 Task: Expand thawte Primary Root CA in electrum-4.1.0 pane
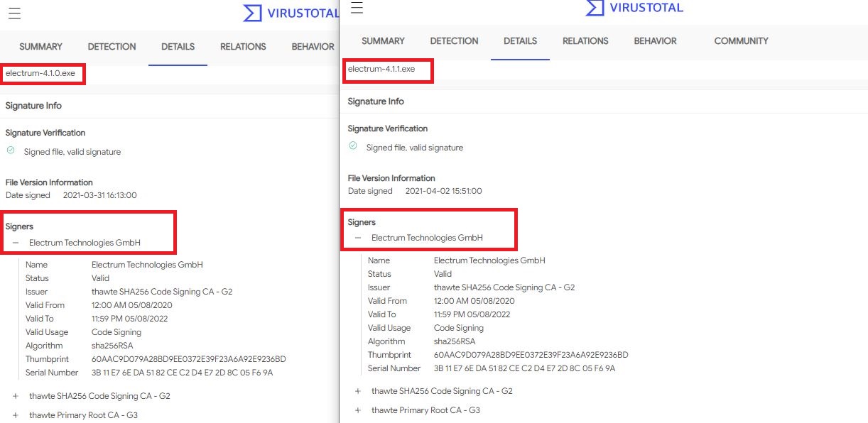coord(16,415)
